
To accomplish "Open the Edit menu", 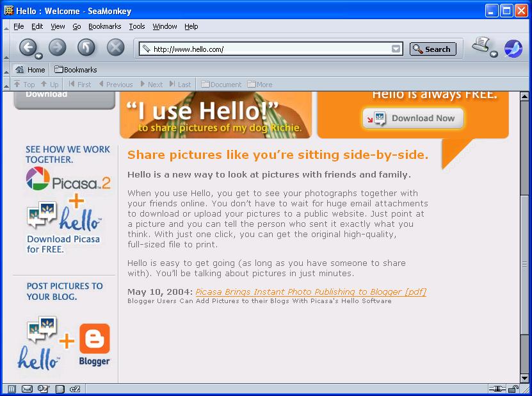I will 37,26.
